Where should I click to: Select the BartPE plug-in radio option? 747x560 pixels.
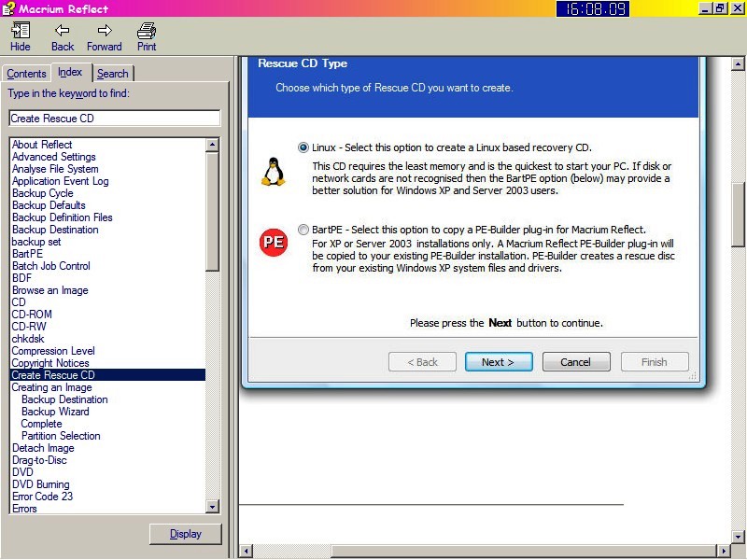(303, 230)
